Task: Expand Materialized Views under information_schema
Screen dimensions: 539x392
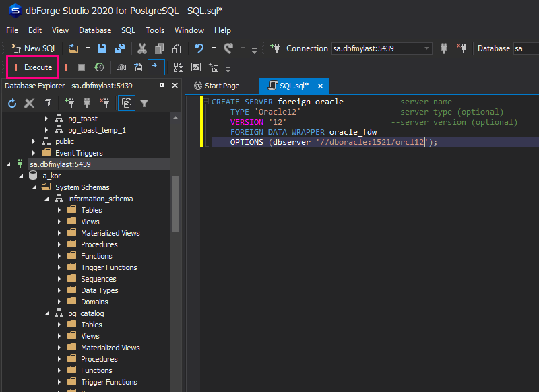Action: click(x=59, y=233)
